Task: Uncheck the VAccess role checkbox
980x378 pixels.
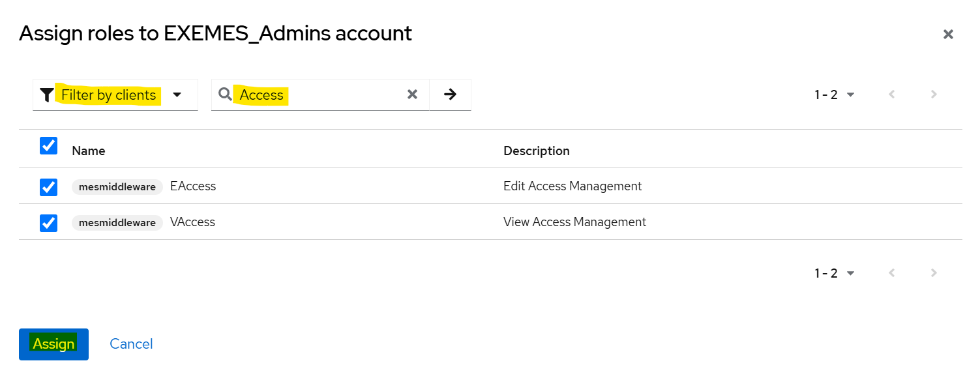Action: [49, 223]
